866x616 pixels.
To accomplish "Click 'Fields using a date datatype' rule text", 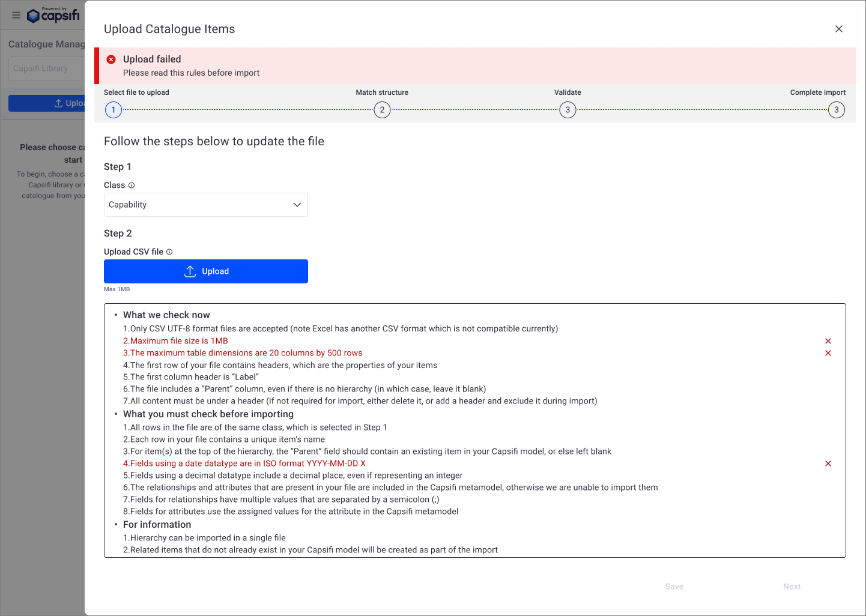I will (244, 464).
